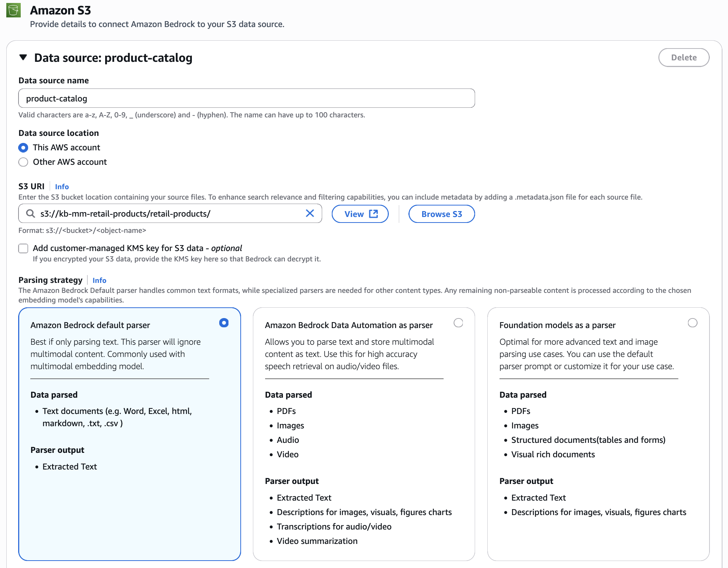Enable customer-managed KMS key checkbox
This screenshot has height=568, width=728.
23,248
